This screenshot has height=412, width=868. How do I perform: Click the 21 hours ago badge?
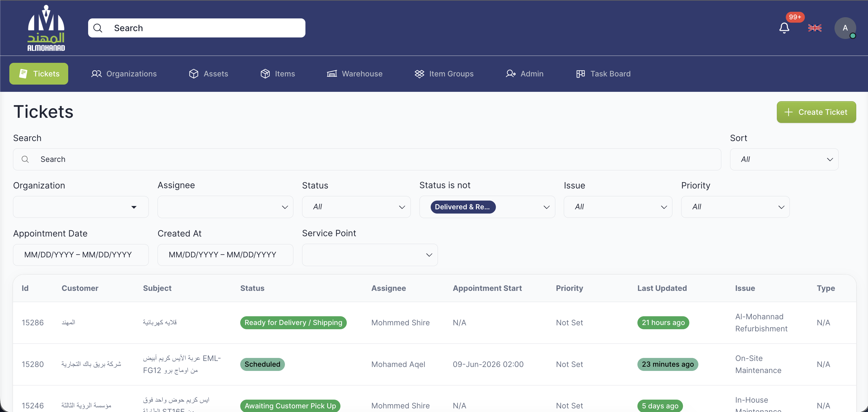663,323
